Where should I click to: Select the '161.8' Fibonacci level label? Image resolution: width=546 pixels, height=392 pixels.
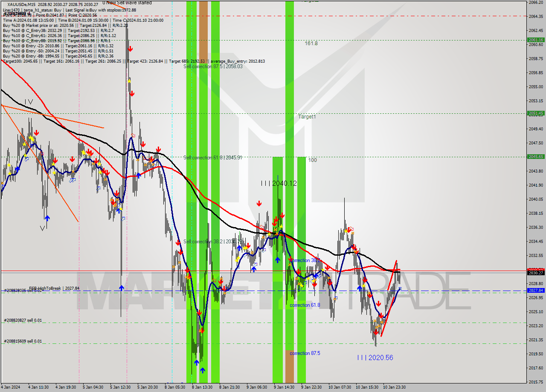(x=311, y=43)
